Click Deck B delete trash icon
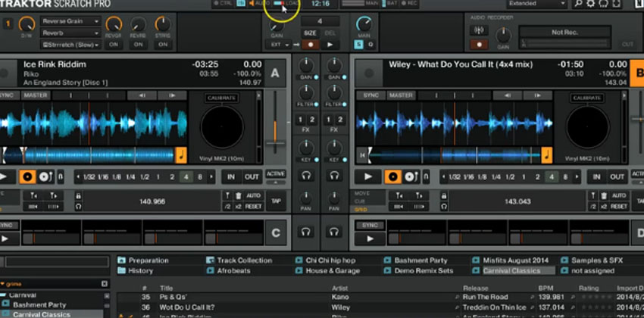The width and height of the screenshot is (644, 318). pyautogui.click(x=604, y=196)
